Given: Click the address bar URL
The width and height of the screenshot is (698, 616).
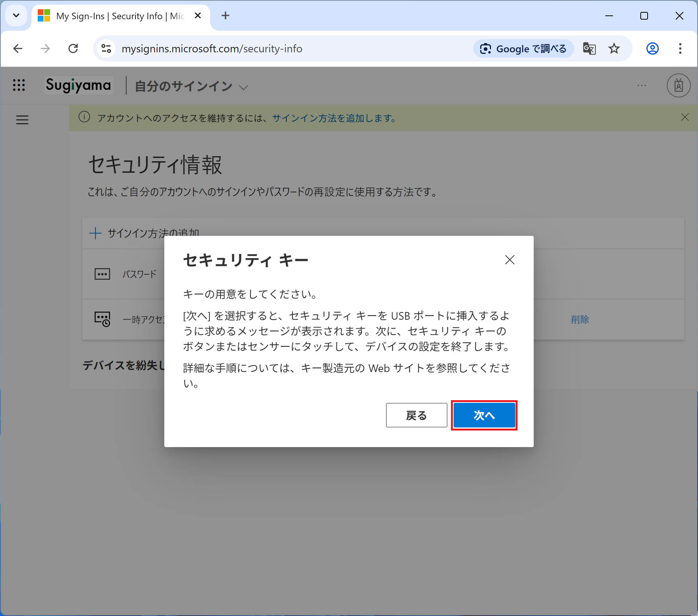Looking at the screenshot, I should pos(212,49).
